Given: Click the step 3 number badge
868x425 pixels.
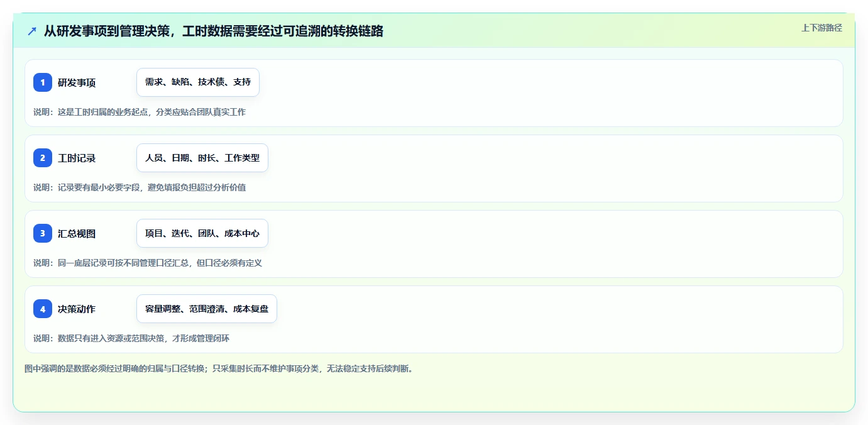Looking at the screenshot, I should (x=43, y=233).
